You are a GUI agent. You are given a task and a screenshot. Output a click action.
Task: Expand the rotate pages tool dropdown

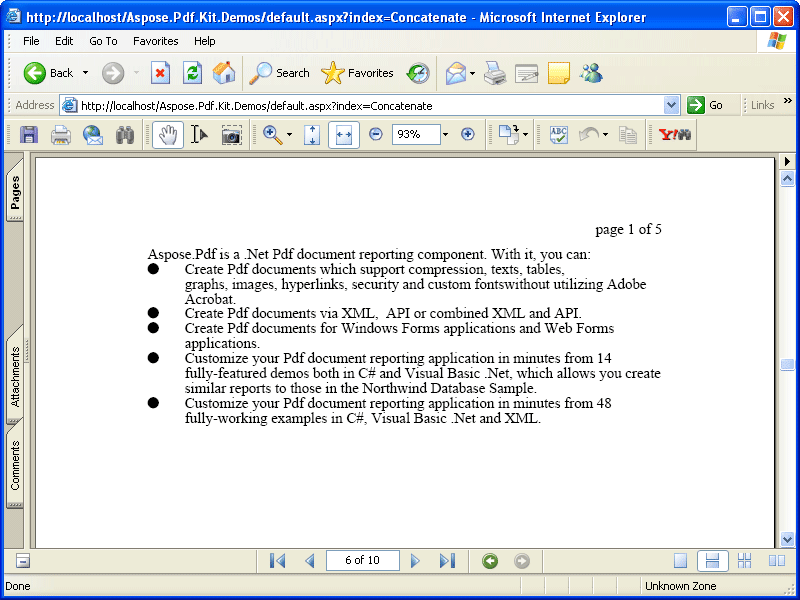pyautogui.click(x=526, y=135)
